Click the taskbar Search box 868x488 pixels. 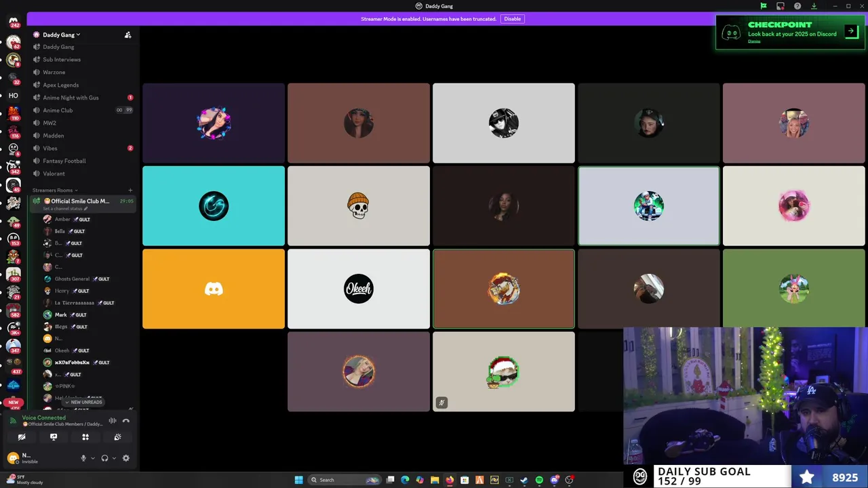[344, 480]
